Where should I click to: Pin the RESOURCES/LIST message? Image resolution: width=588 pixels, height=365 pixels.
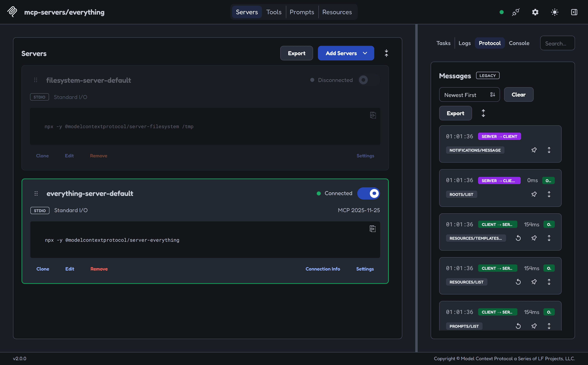coord(534,282)
